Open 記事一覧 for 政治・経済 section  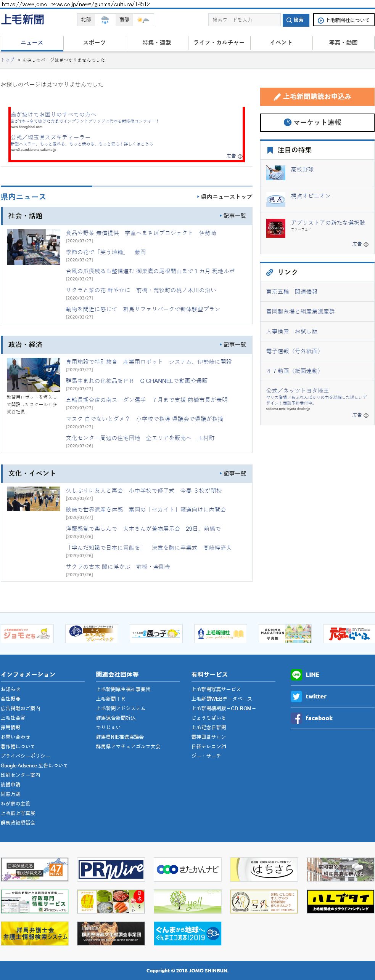point(233,345)
